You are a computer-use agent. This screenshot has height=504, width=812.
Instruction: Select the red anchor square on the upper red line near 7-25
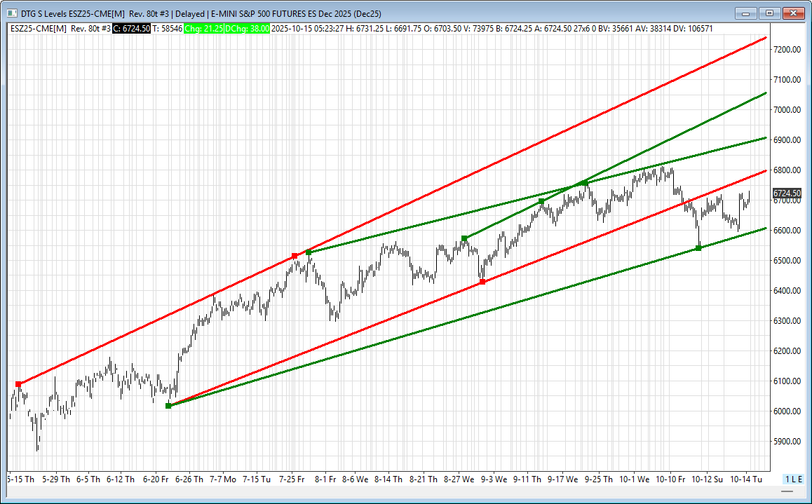click(x=295, y=256)
